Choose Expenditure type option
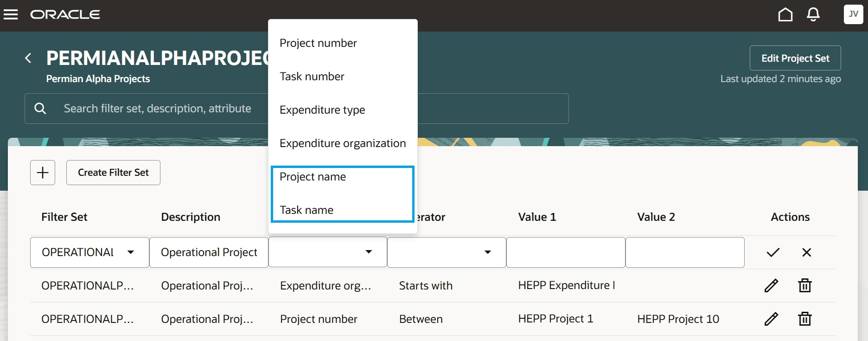 tap(322, 110)
